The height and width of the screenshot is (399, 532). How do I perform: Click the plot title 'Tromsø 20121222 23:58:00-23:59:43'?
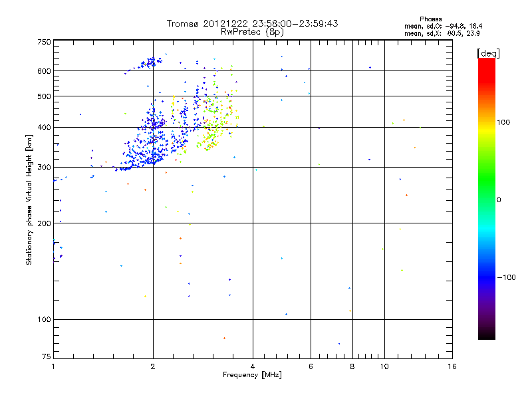[x=252, y=23]
